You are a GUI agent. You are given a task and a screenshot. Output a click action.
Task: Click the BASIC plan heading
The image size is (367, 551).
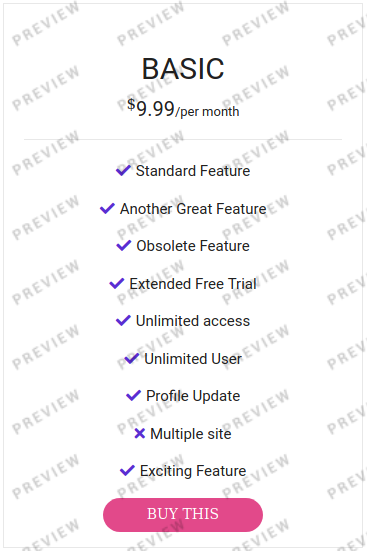pos(183,69)
